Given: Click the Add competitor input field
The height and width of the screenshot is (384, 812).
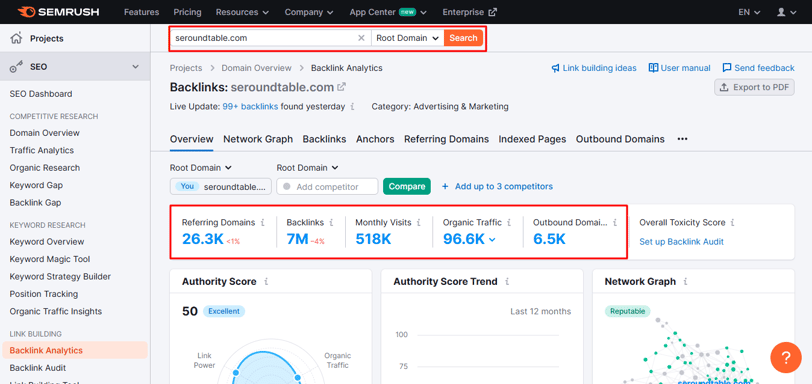Looking at the screenshot, I should pos(327,186).
